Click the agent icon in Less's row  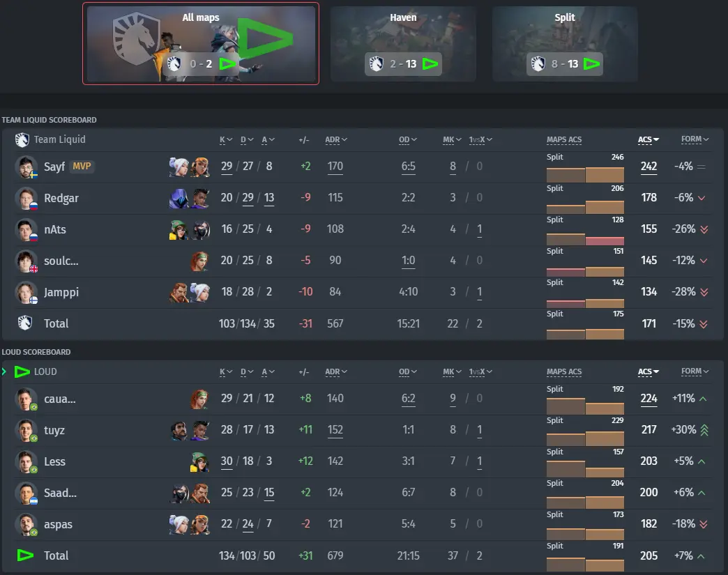(199, 462)
